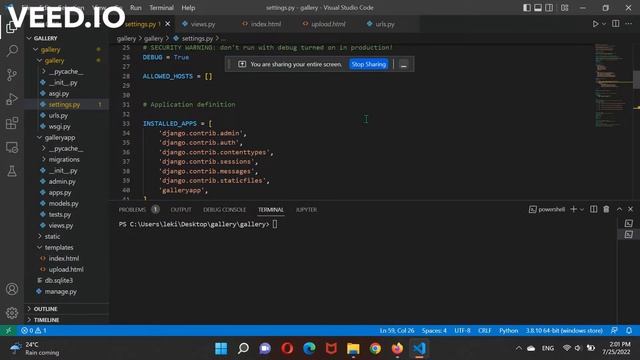The image size is (640, 360).
Task: Open the Source Control view
Action: (x=12, y=75)
